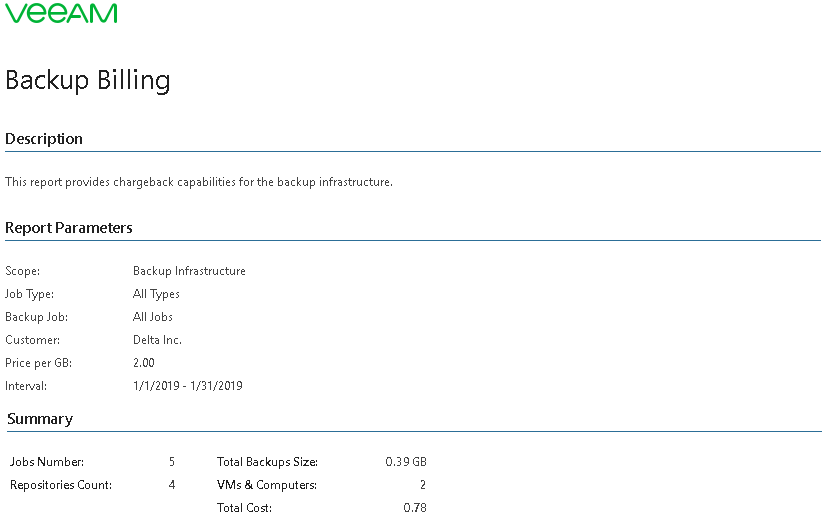Click the Job Type label
The height and width of the screenshot is (523, 822).
tap(29, 294)
